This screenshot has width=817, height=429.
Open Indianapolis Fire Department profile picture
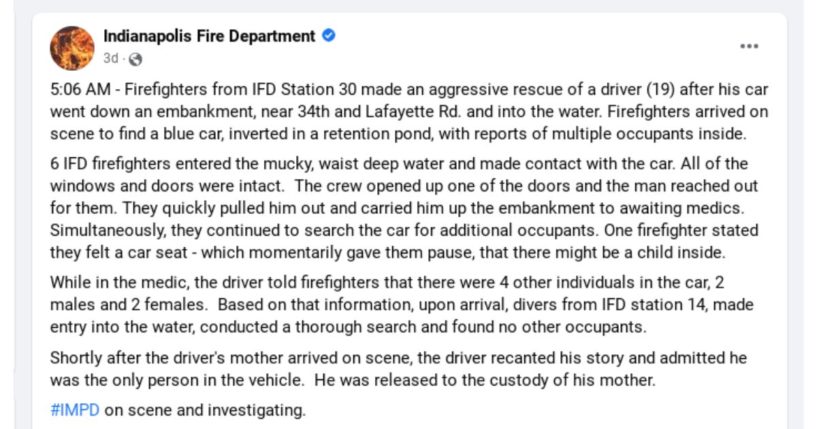coord(72,48)
